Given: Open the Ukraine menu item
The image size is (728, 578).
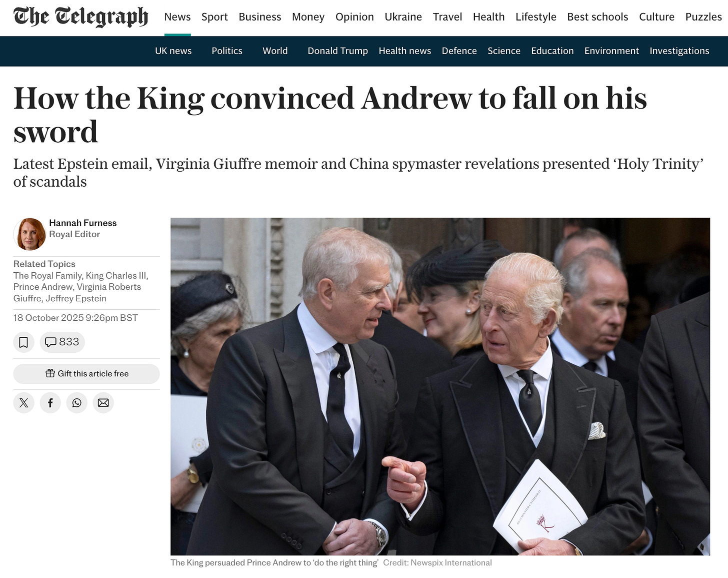Looking at the screenshot, I should (403, 17).
